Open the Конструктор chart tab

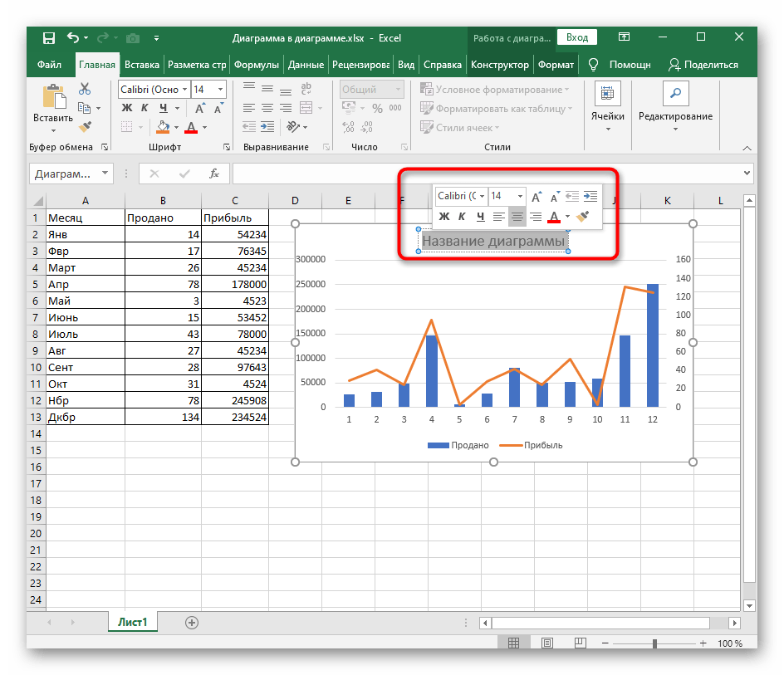tap(499, 65)
